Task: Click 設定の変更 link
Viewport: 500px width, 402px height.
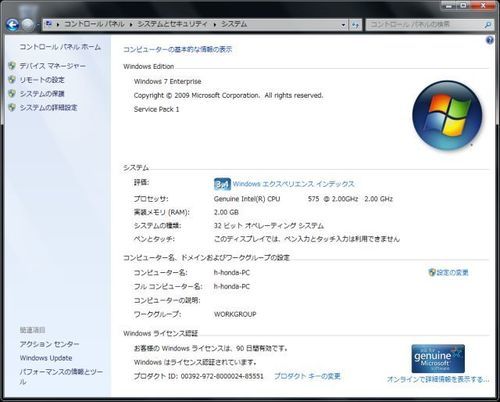Action: coord(452,273)
